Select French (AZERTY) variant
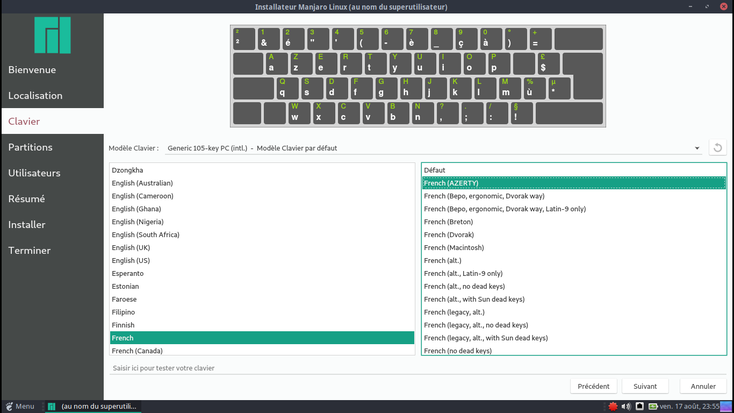Image resolution: width=734 pixels, height=413 pixels. click(x=574, y=183)
